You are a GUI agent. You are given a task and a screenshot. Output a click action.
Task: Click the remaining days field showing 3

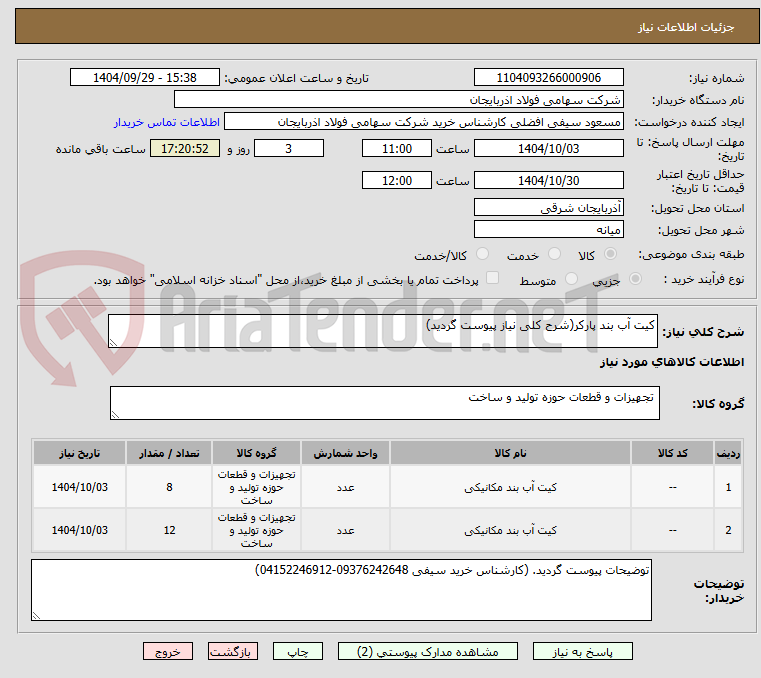[289, 148]
